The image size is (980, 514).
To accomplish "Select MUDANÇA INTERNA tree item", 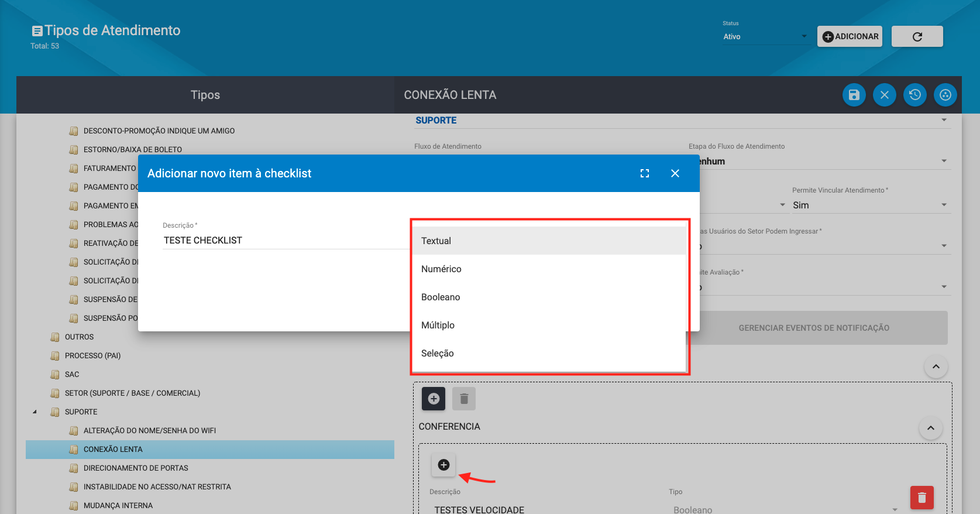I will point(118,505).
